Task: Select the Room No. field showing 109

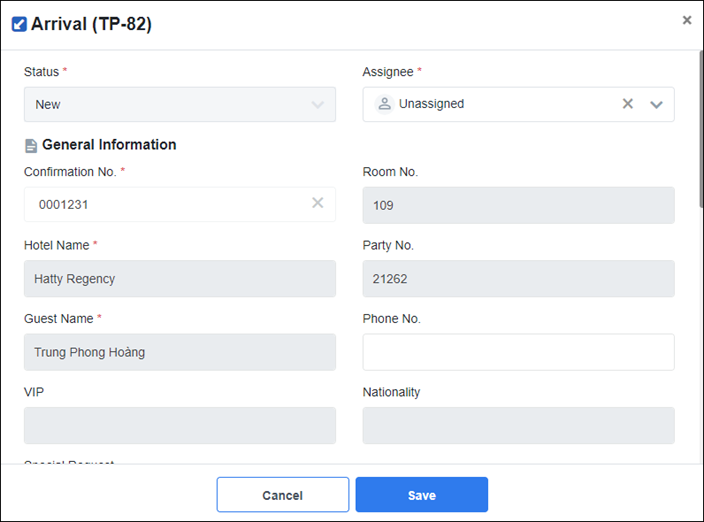Action: 518,205
